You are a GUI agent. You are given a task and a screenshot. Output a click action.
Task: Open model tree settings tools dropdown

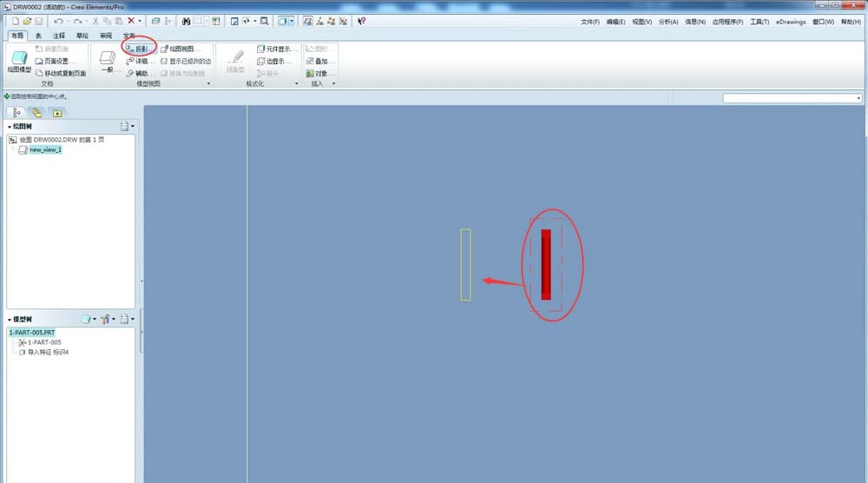(108, 319)
